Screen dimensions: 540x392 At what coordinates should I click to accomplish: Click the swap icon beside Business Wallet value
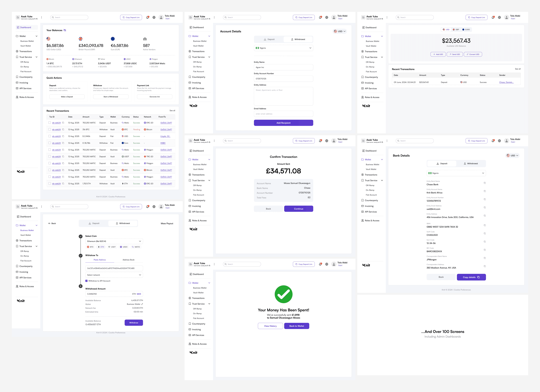click(x=142, y=304)
